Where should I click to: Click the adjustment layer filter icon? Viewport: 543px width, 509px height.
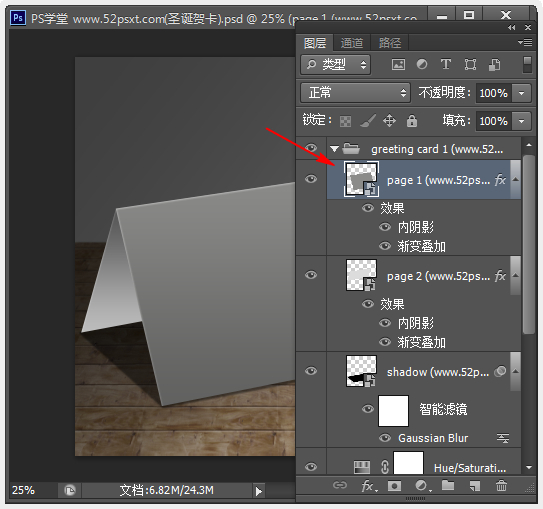click(421, 64)
